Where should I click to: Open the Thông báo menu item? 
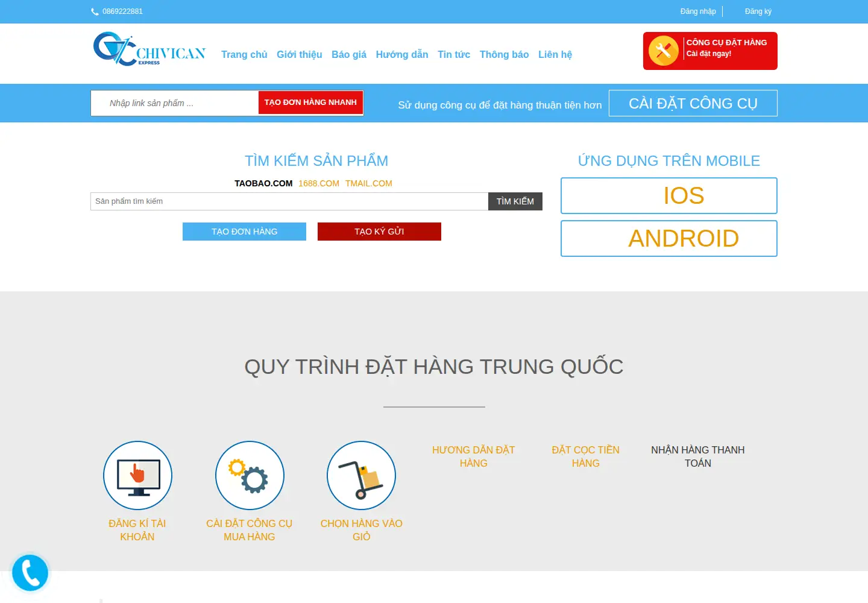pos(504,54)
